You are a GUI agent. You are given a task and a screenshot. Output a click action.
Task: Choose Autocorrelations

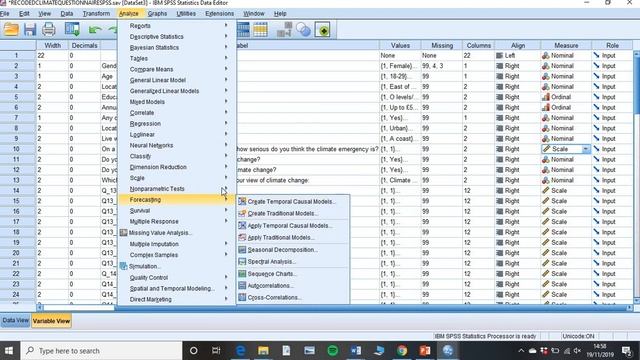pos(293,286)
